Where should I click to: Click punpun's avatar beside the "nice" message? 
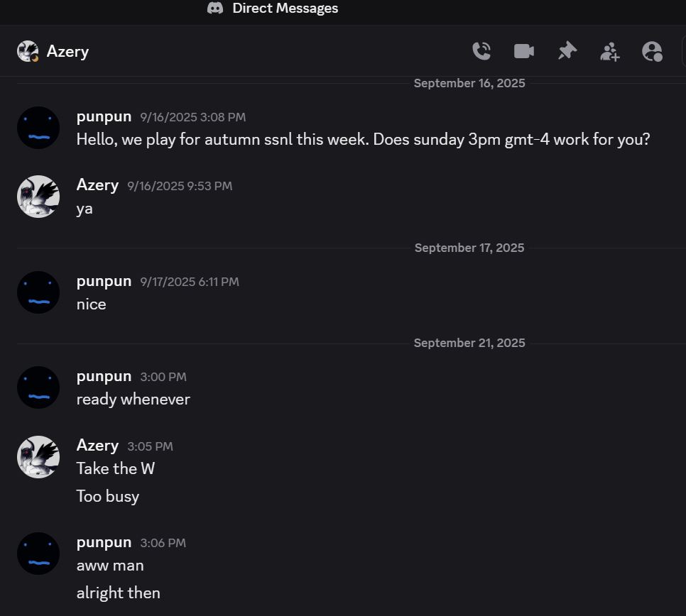point(38,292)
